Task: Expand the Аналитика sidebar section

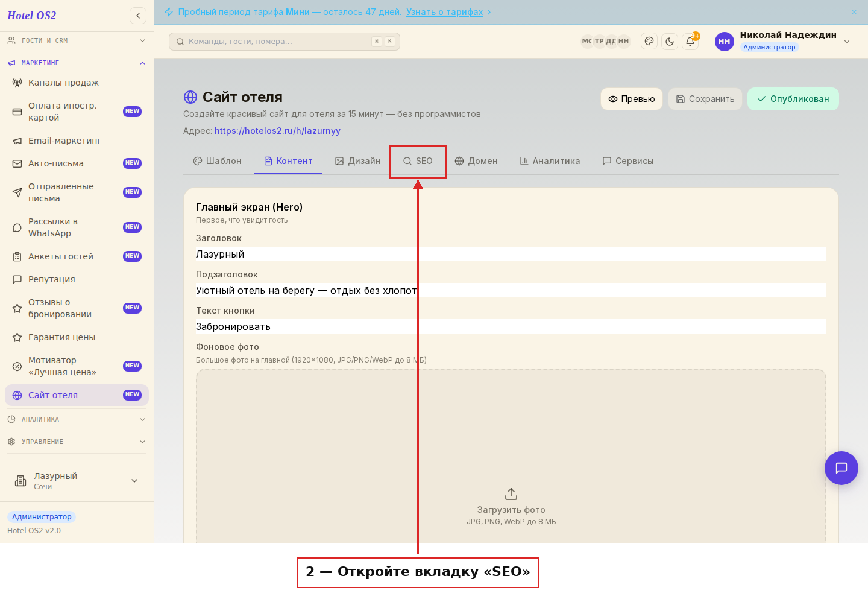Action: coord(77,419)
